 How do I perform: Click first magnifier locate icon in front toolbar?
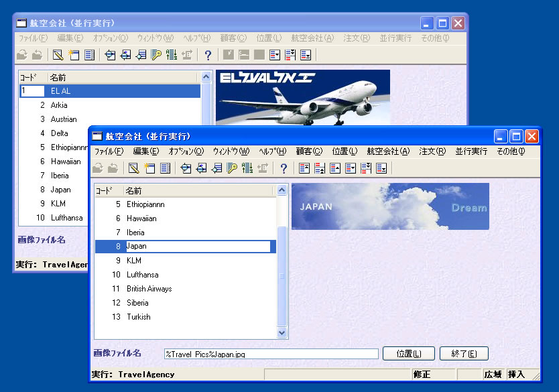click(186, 168)
